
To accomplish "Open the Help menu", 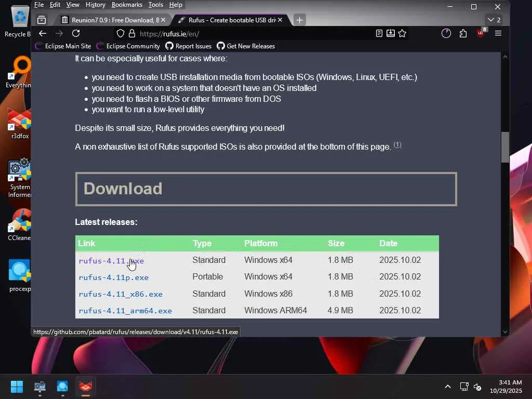I will 176,5.
